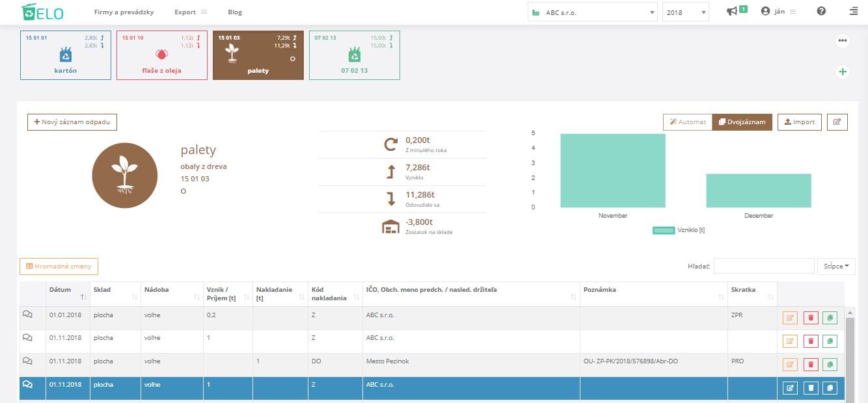The height and width of the screenshot is (403, 868).
Task: Open the Stĺpce columns dropdown
Action: [x=836, y=266]
